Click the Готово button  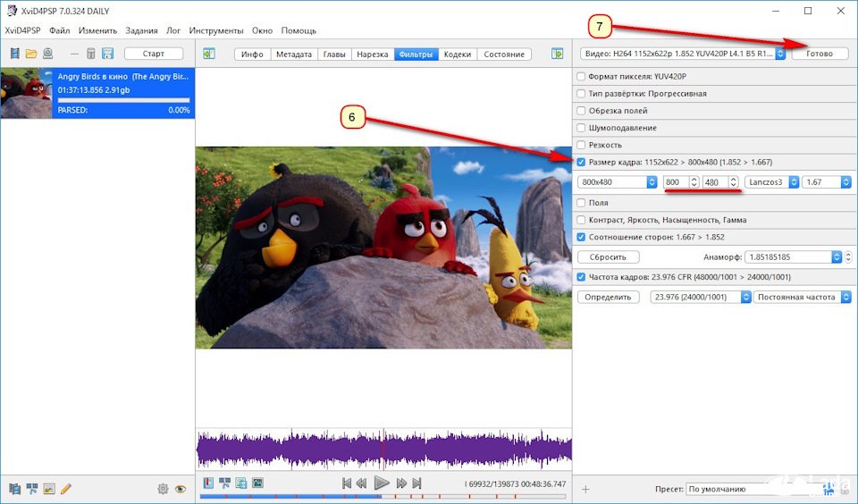(x=820, y=54)
